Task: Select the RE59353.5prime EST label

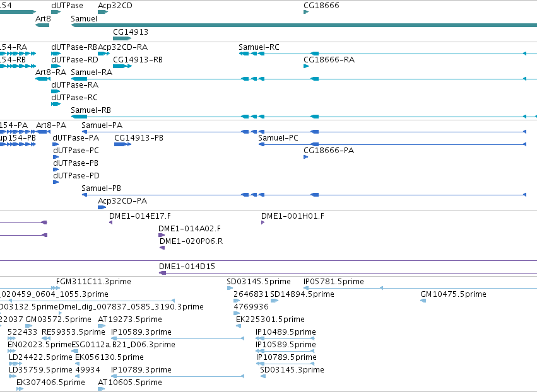Action: click(73, 332)
